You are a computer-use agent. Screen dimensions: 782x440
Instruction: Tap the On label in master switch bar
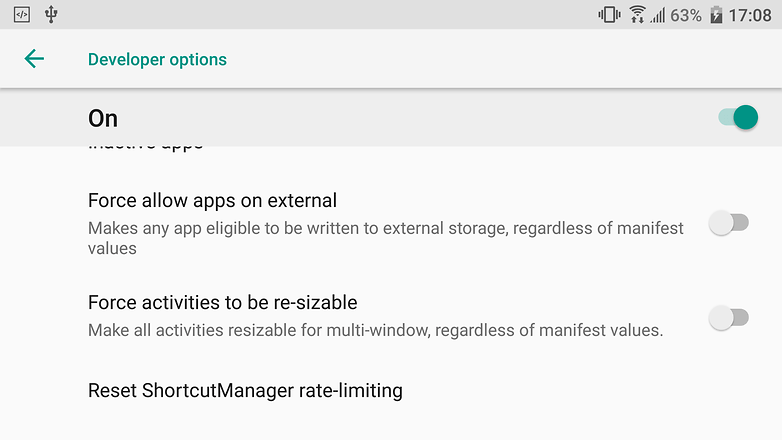point(103,119)
